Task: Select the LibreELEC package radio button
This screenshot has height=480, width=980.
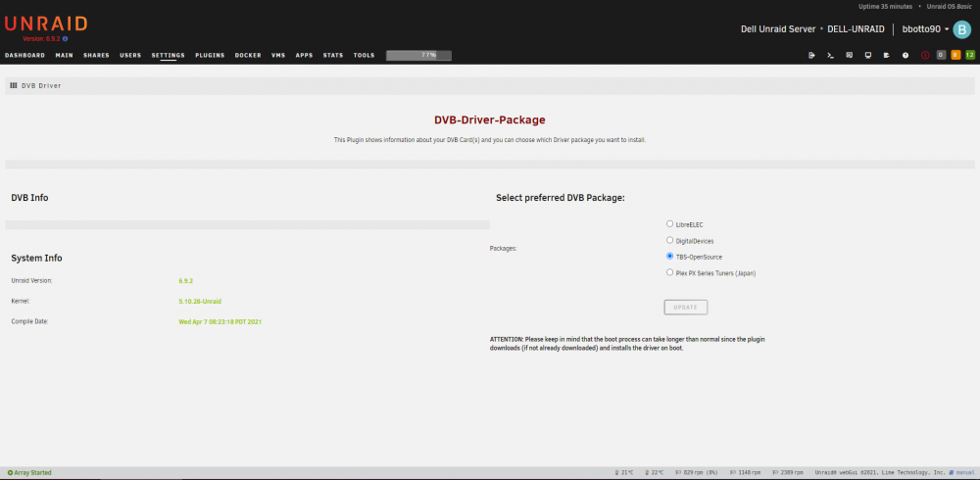Action: click(x=670, y=223)
